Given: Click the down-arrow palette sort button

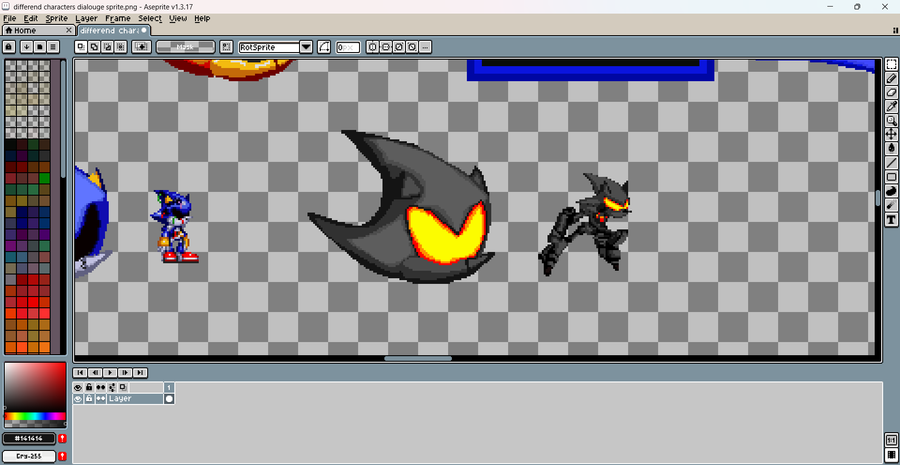Looking at the screenshot, I should [26, 47].
